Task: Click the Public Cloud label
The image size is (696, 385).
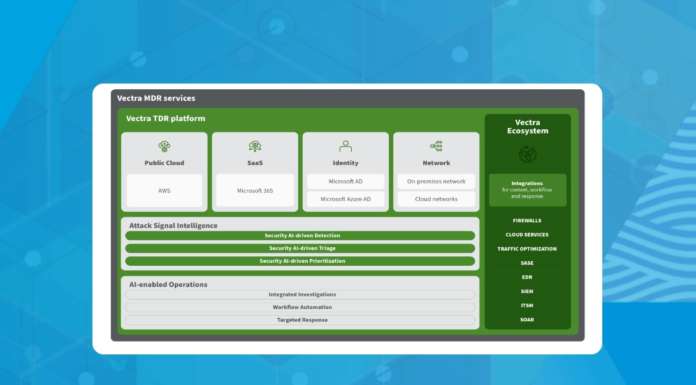Action: (x=164, y=163)
